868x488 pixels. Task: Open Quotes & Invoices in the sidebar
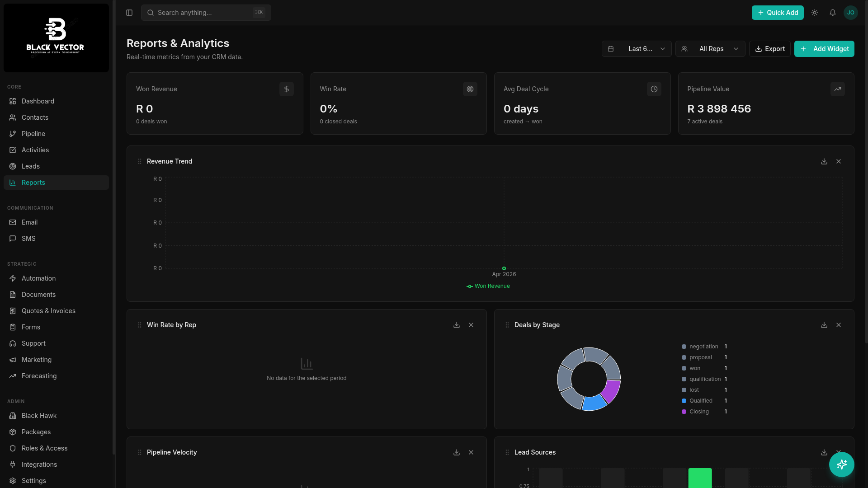tap(56, 311)
